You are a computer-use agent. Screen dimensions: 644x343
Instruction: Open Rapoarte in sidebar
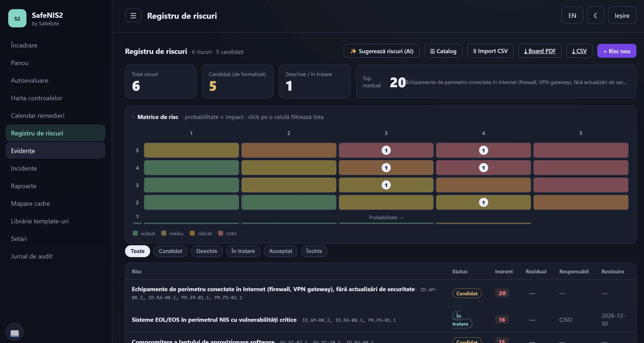click(x=55, y=186)
